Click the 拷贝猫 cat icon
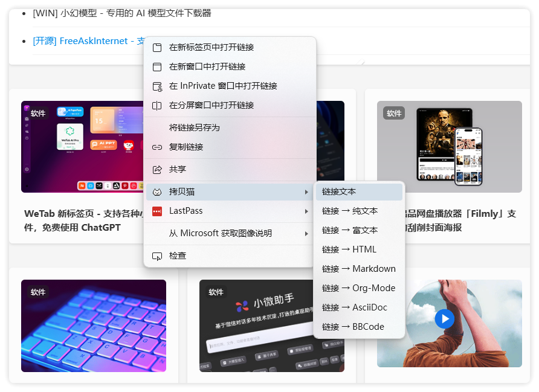Screen dimensions: 539x392 pyautogui.click(x=157, y=192)
